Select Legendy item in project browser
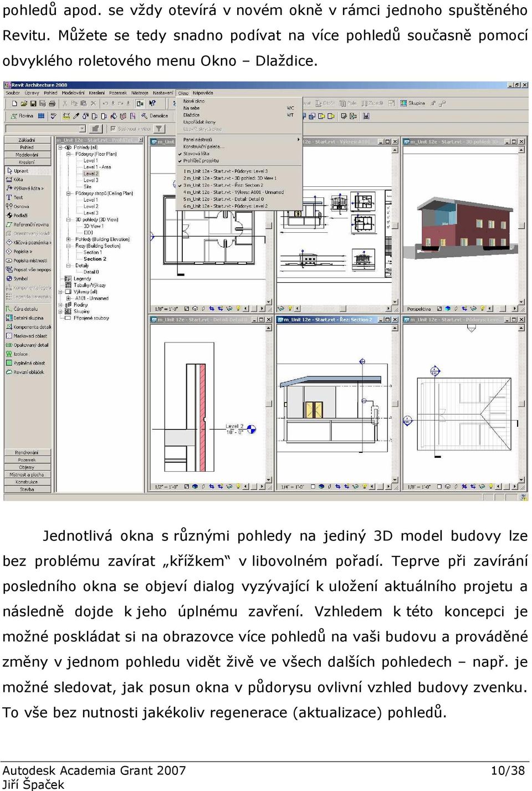Image resolution: width=532 pixels, height=791 pixels. click(83, 279)
